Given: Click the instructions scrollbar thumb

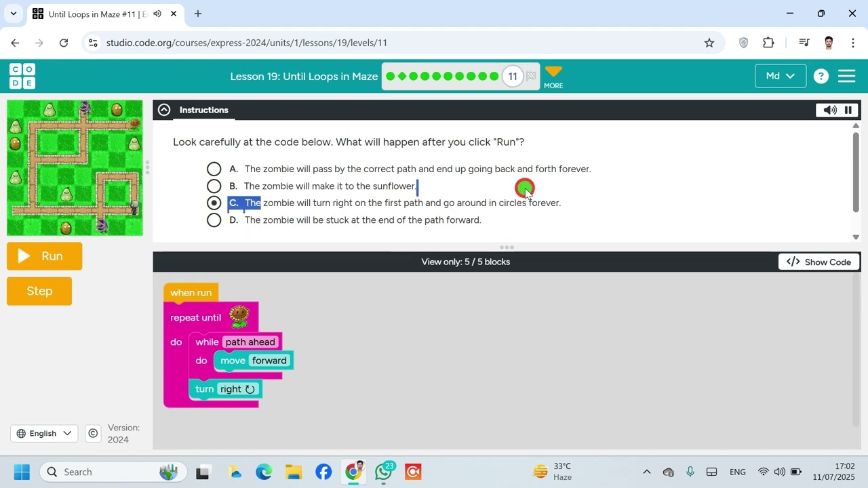Looking at the screenshot, I should coord(856,172).
